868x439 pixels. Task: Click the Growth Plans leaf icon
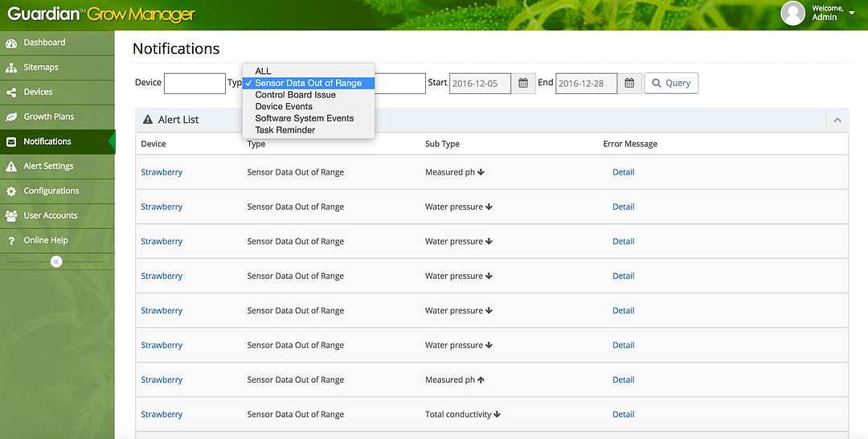pyautogui.click(x=11, y=117)
